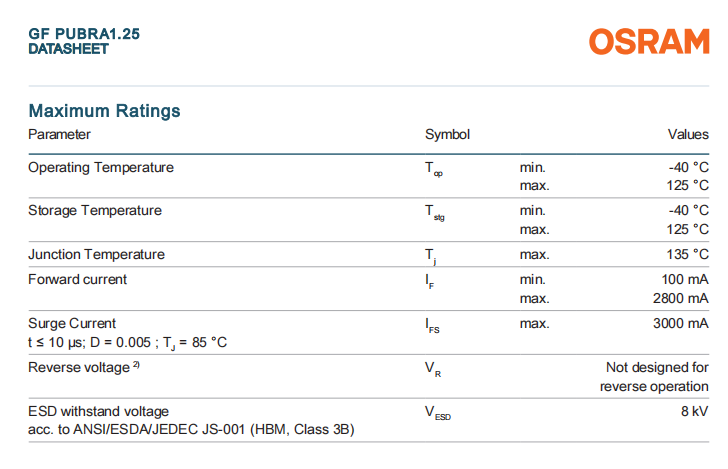Click the 135 °C junction temperature value
Viewport: 728px width, 469px height.
click(688, 254)
